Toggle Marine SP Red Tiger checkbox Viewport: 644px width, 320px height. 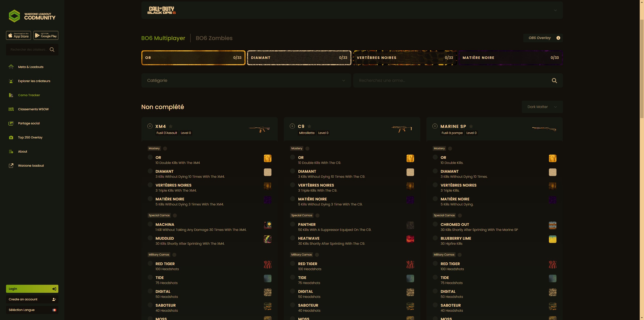click(x=435, y=264)
